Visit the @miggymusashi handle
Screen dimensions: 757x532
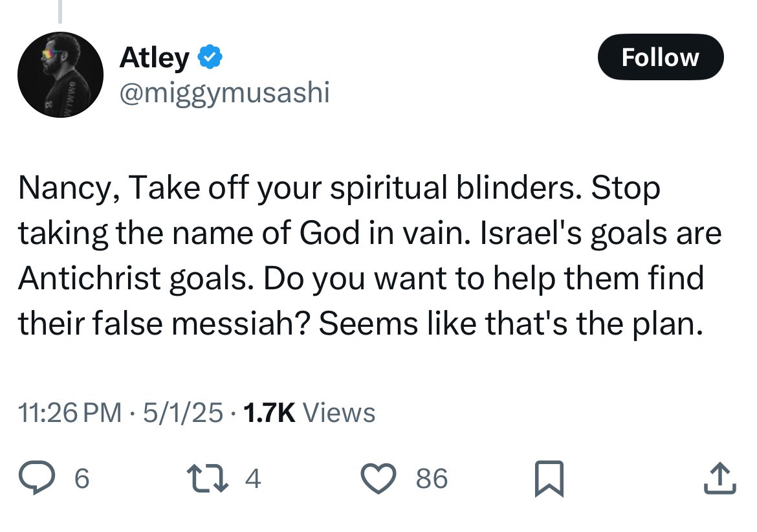225,93
